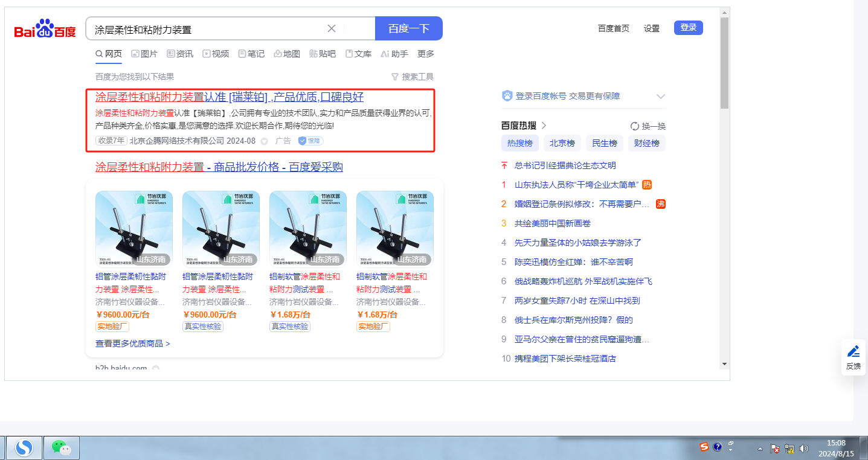
Task: Click the 保障 shield badge
Action: 310,141
